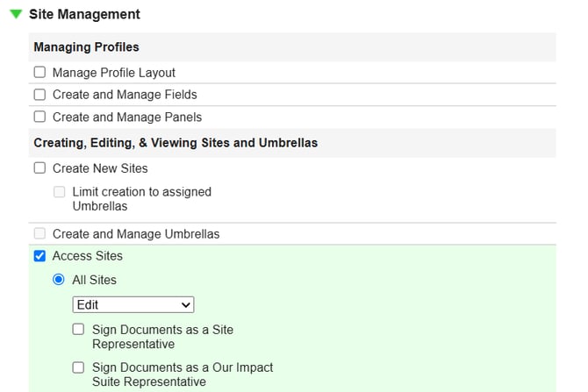The width and height of the screenshot is (588, 392).
Task: Uncheck the Access Sites checkbox
Action: tap(39, 257)
